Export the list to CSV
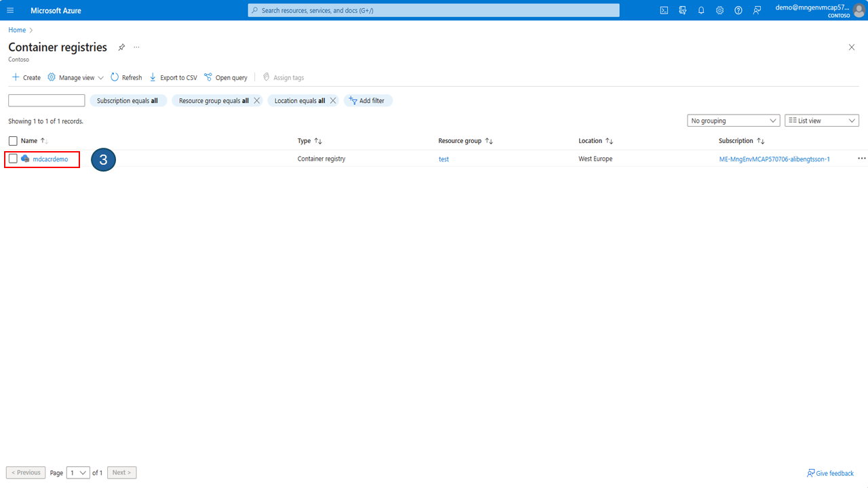The image size is (868, 488). [173, 77]
